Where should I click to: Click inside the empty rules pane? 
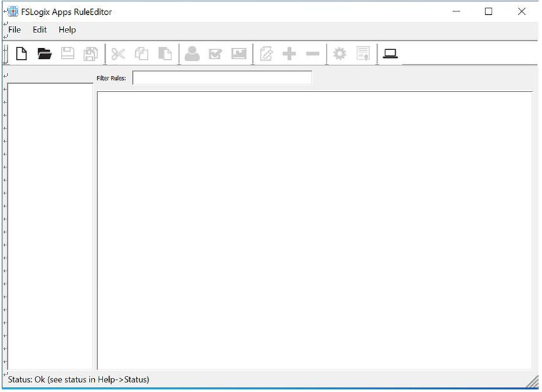click(315, 230)
